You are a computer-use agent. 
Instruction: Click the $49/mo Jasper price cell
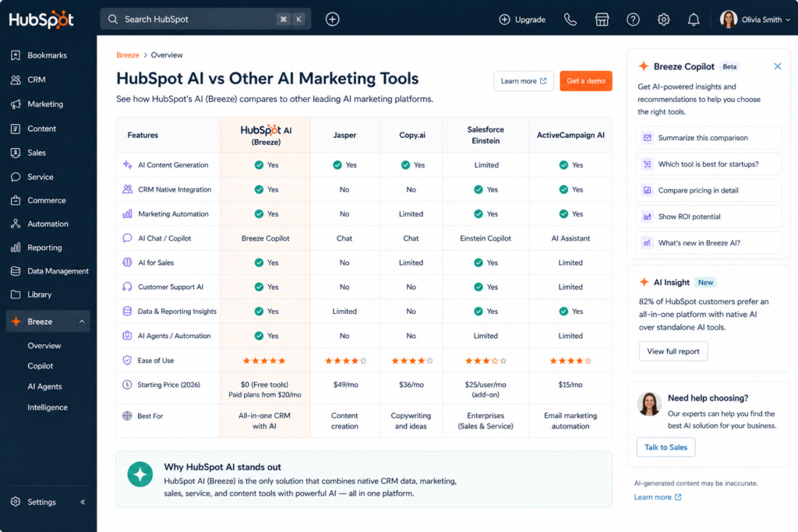click(345, 389)
